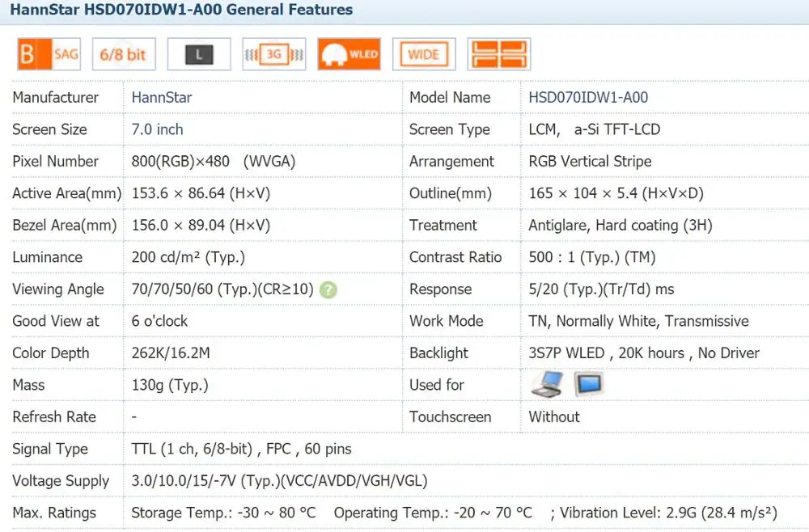Image resolution: width=809 pixels, height=532 pixels.
Task: Click the monitor icon under Used for
Action: click(589, 385)
